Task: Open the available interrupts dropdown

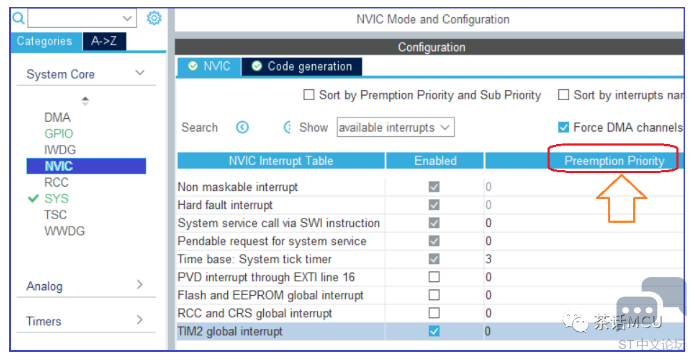Action: coord(395,127)
